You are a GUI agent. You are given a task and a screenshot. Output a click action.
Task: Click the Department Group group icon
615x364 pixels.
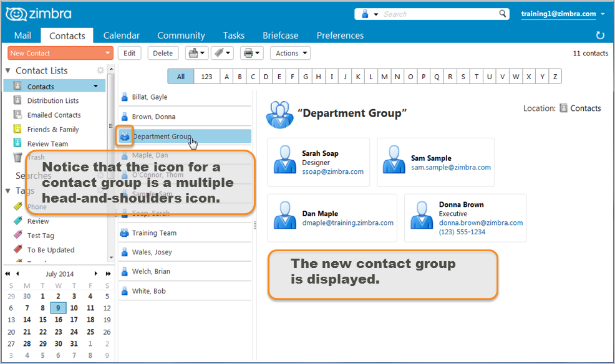coord(125,136)
